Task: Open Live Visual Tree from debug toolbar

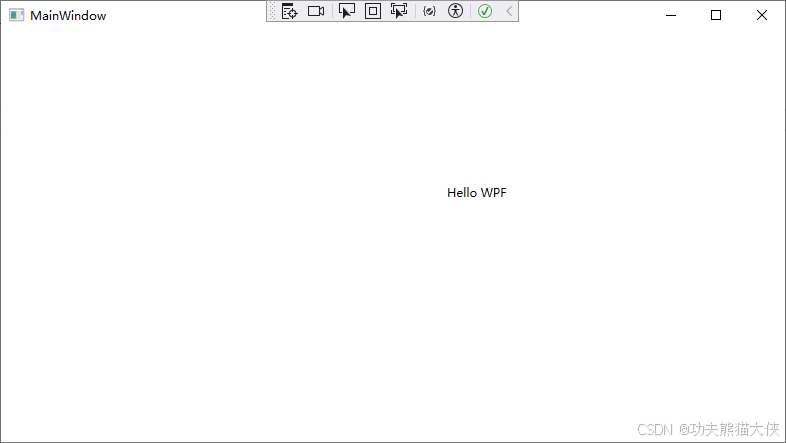Action: coord(289,11)
